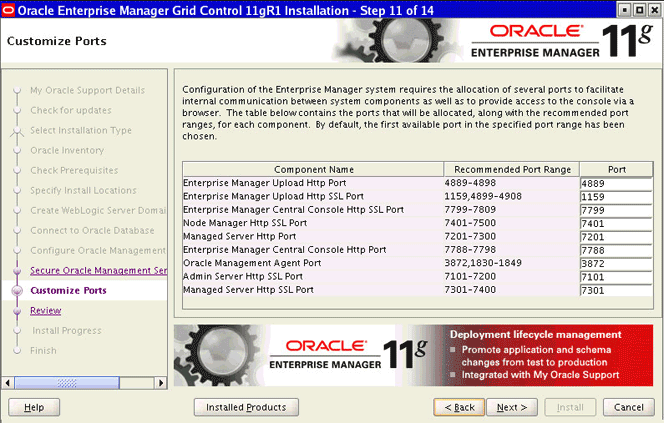Click the Port column header

(x=617, y=169)
